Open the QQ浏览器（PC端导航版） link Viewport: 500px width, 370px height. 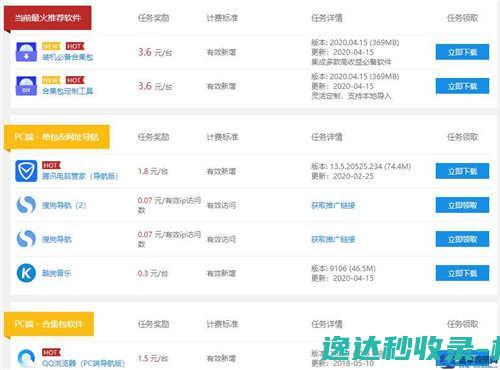click(83, 363)
